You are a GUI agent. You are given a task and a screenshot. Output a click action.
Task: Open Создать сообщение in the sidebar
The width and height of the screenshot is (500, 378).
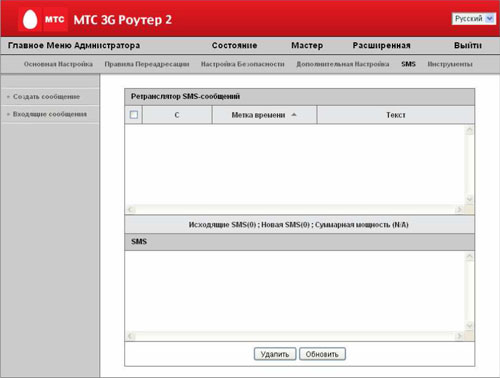[x=46, y=97]
